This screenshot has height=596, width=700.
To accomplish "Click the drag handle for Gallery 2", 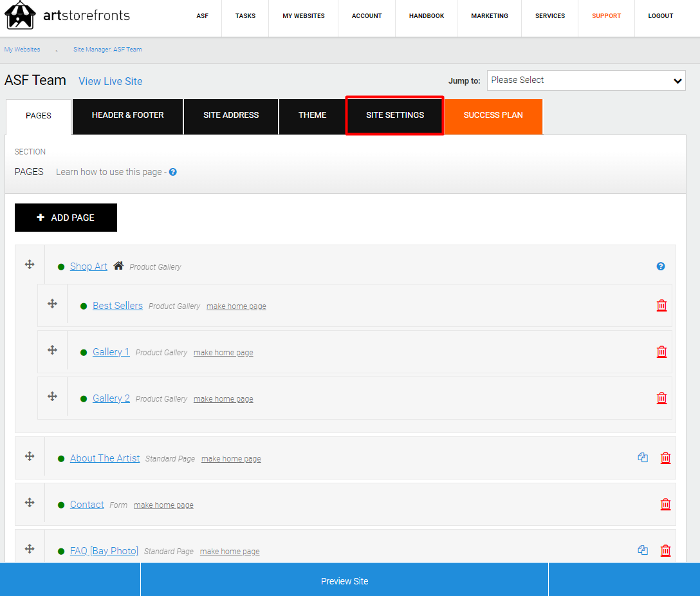I will [x=52, y=396].
